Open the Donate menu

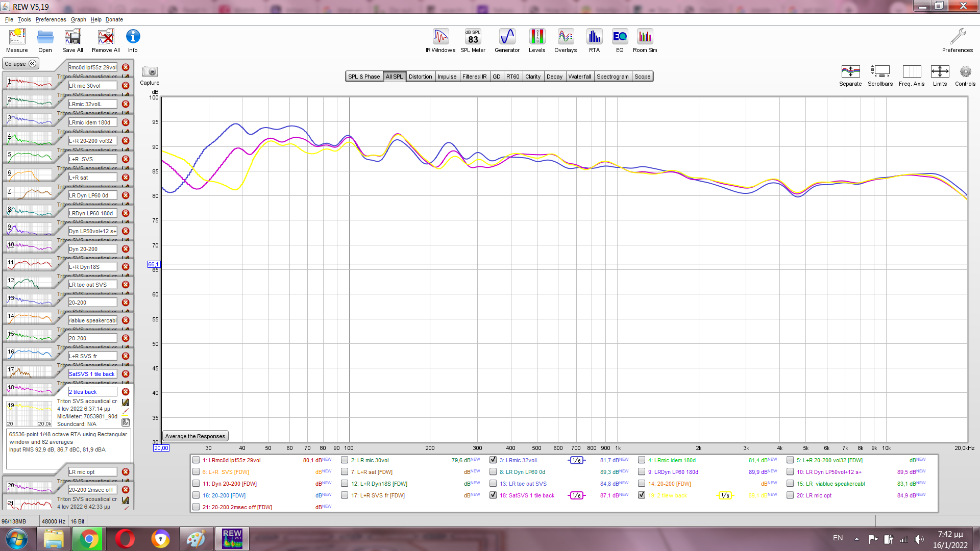[114, 19]
